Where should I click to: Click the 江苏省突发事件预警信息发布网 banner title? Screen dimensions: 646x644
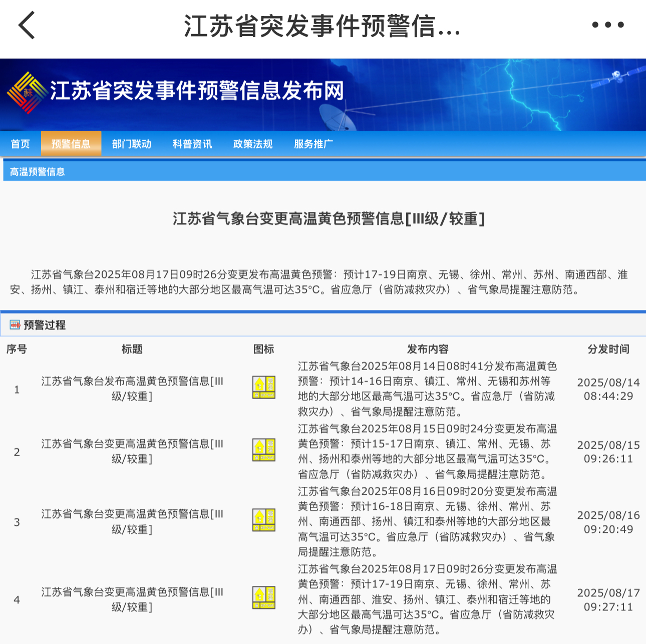click(197, 91)
